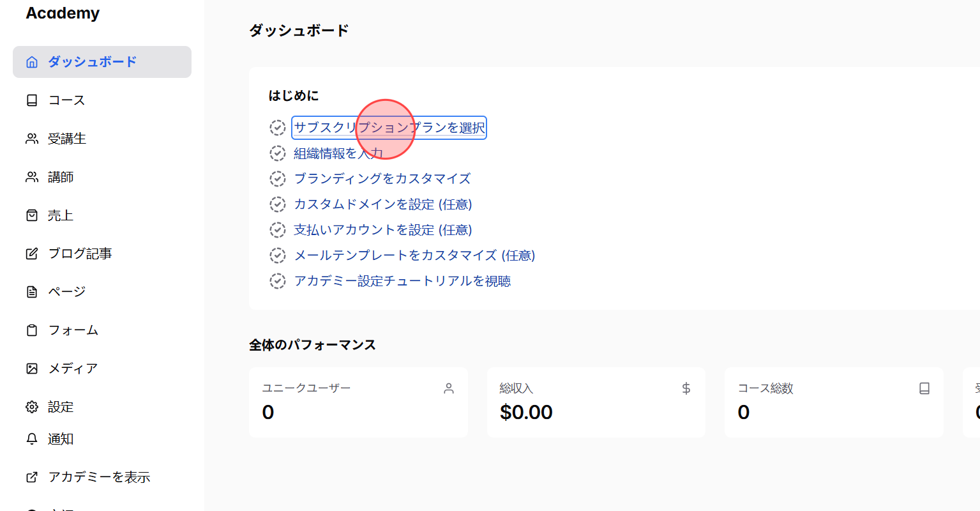Click the book icon next to コース
This screenshot has height=511, width=980.
tap(31, 100)
